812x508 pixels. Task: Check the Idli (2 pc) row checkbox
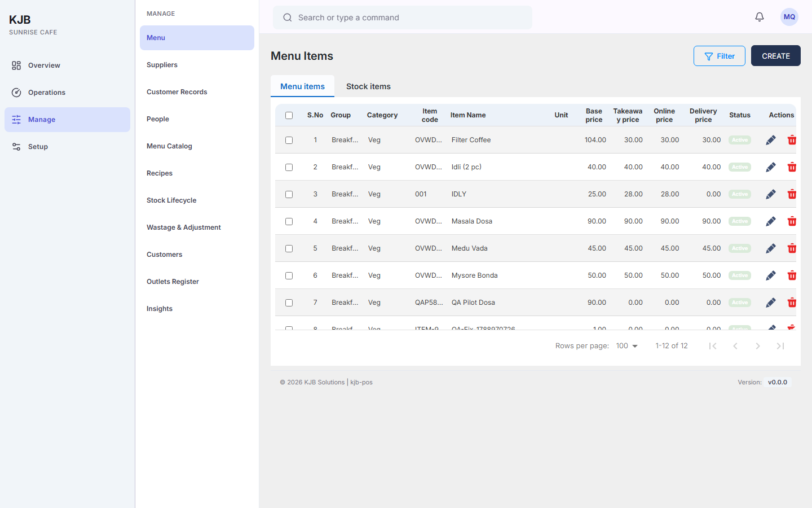[289, 167]
